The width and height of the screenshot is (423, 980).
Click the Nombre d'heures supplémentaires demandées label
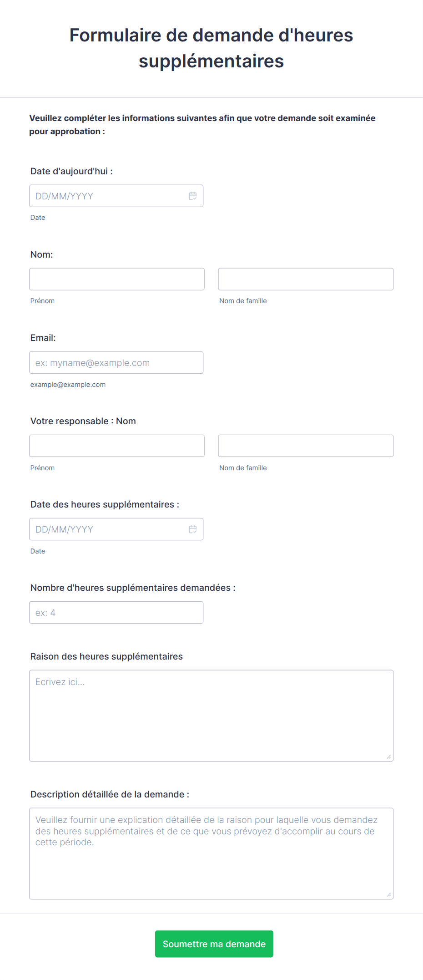pos(133,588)
